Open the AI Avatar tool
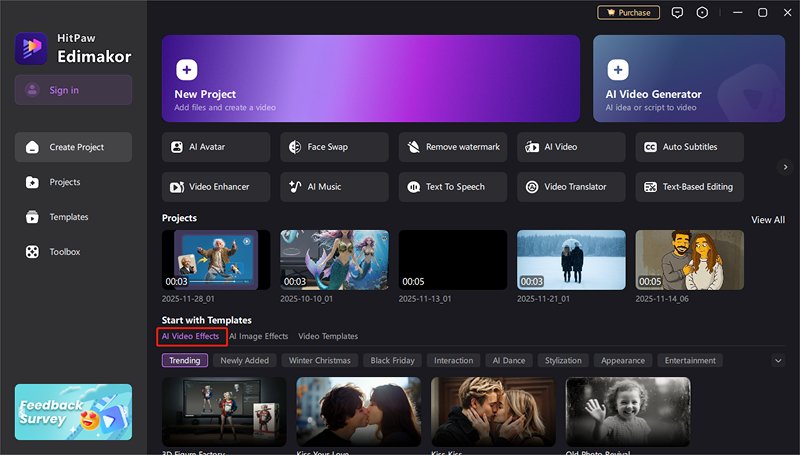The image size is (800, 455). [215, 147]
